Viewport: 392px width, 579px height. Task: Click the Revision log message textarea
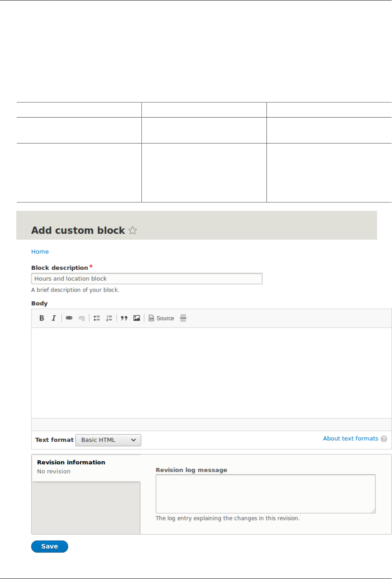click(x=265, y=494)
